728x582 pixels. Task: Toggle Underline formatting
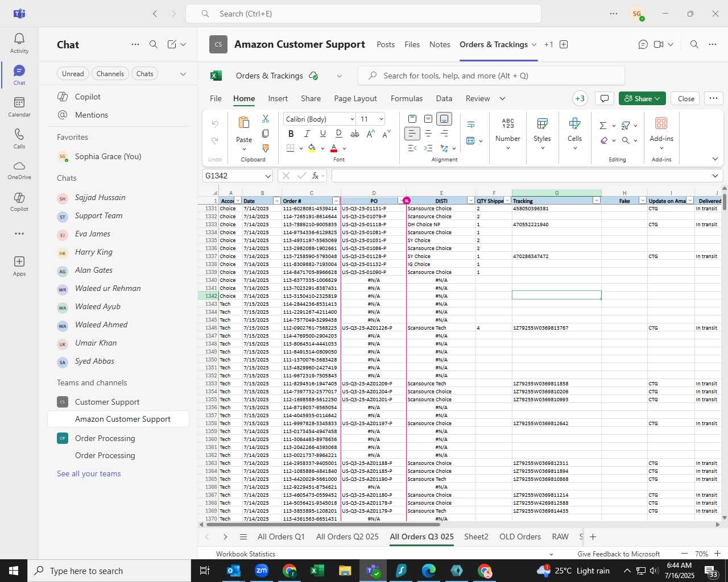[323, 134]
